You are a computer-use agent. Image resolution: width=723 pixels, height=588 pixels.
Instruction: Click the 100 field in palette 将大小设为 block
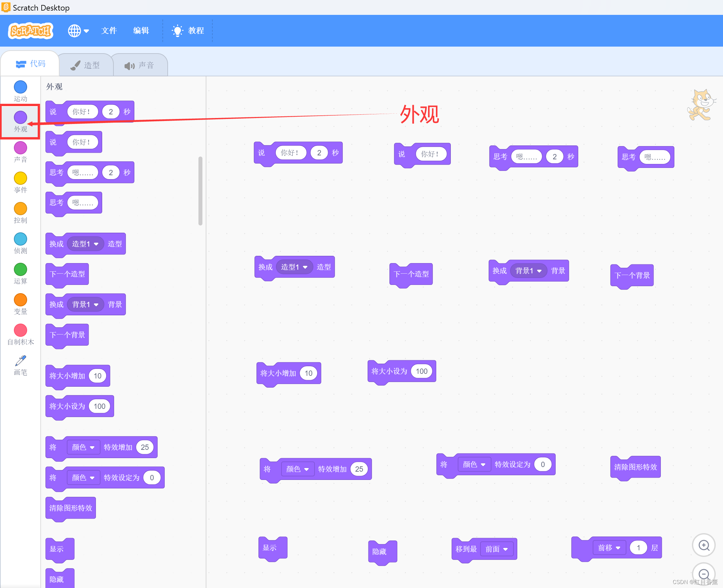coord(99,406)
